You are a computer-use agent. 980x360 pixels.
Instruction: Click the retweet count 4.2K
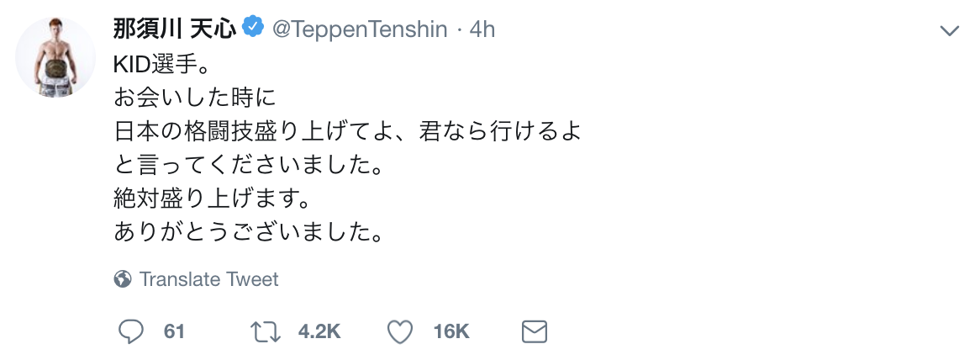click(x=319, y=331)
